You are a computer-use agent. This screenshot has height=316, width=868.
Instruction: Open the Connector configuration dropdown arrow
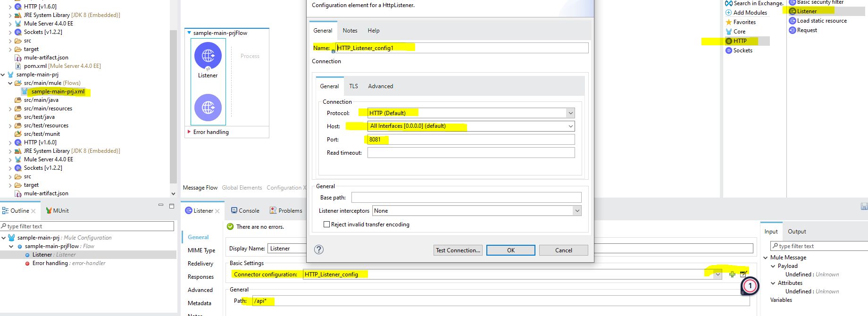(x=718, y=274)
